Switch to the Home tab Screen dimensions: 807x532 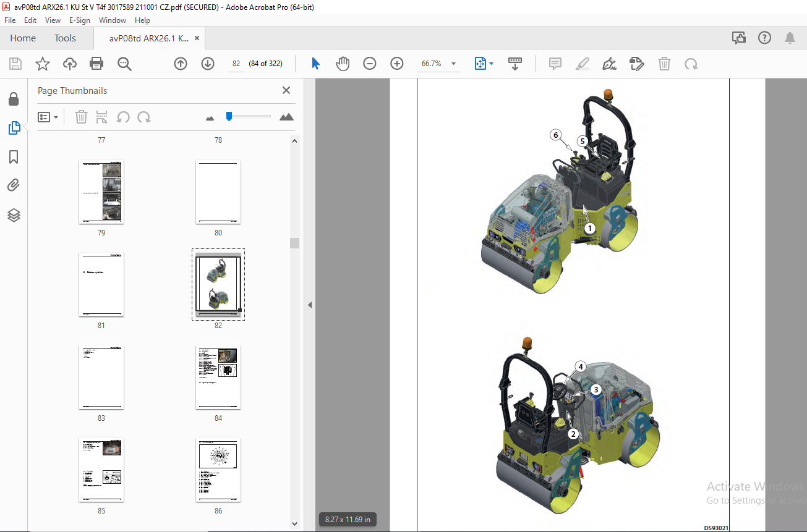pyautogui.click(x=23, y=38)
